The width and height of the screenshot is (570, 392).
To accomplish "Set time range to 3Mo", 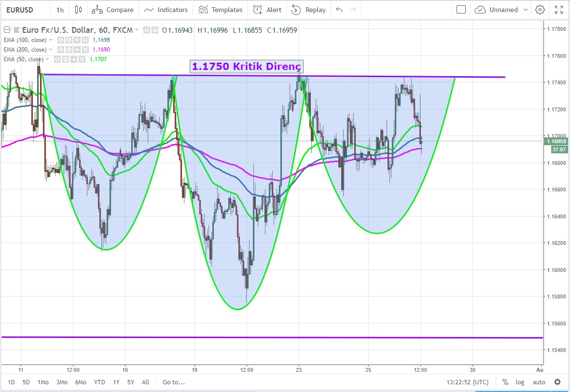I will (x=62, y=382).
